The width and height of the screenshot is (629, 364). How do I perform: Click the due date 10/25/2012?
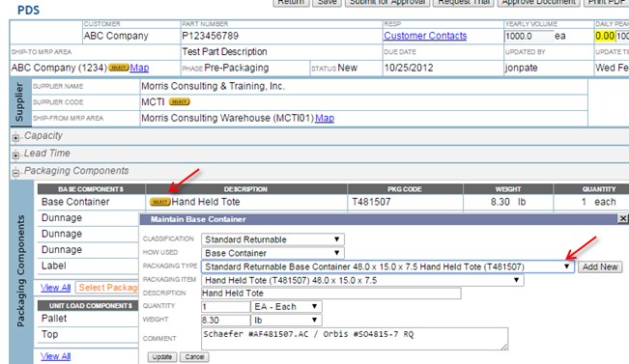pos(409,68)
